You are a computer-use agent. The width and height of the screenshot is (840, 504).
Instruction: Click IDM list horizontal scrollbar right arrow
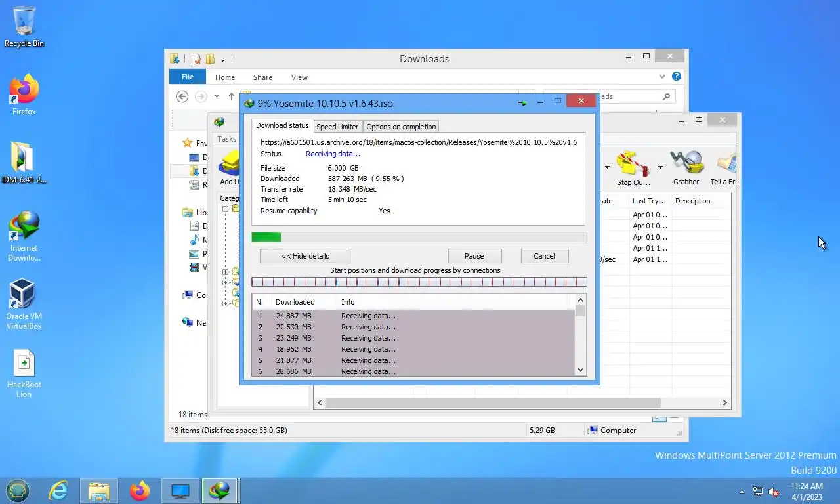point(725,402)
